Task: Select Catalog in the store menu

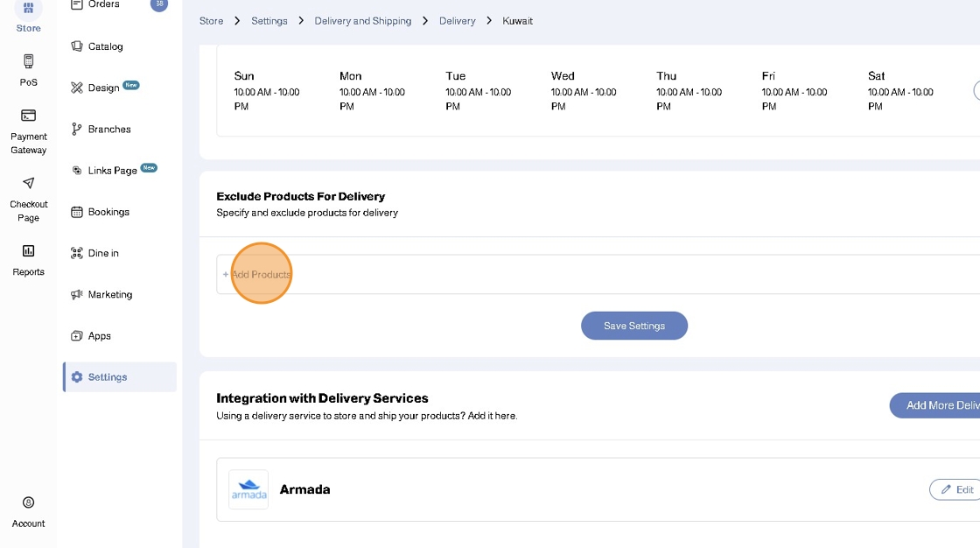Action: click(x=105, y=46)
